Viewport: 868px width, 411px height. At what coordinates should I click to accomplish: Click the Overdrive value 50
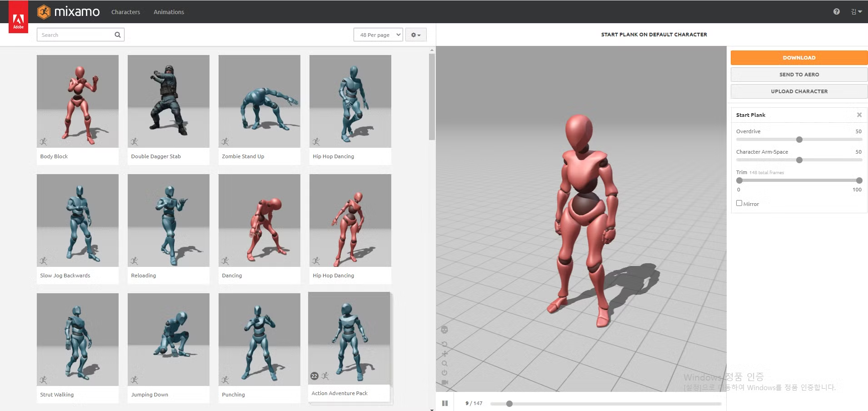(858, 131)
